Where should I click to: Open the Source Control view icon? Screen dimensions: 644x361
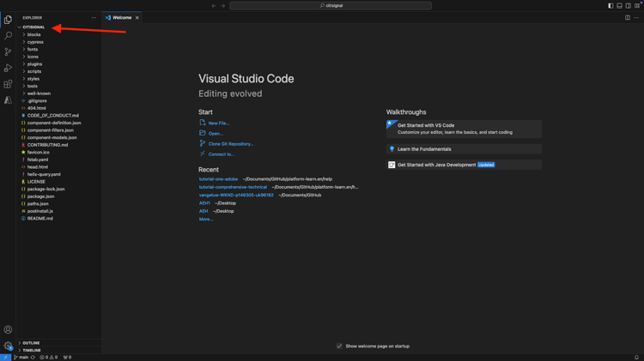pyautogui.click(x=8, y=51)
